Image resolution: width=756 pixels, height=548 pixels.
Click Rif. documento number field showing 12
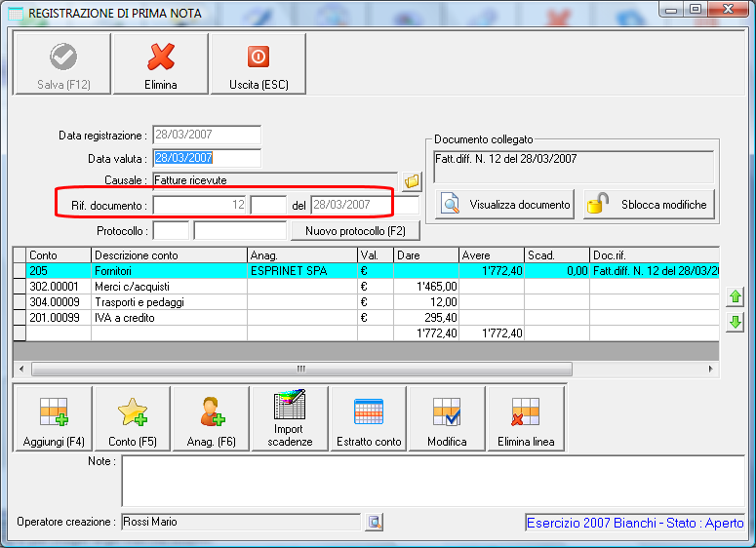[x=199, y=205]
